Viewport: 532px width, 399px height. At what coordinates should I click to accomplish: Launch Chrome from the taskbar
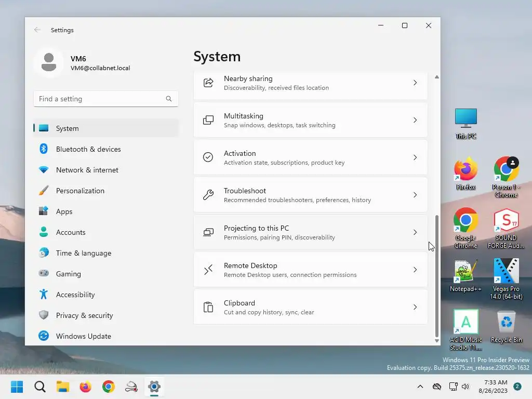[109, 387]
